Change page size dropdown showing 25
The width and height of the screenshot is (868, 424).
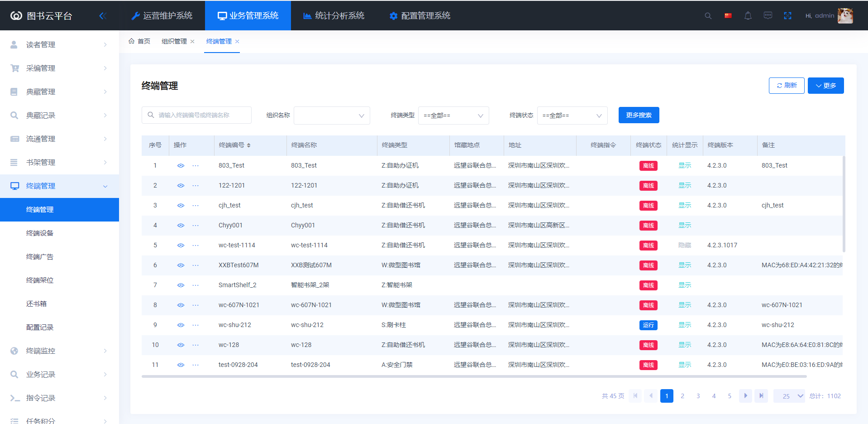tap(789, 396)
